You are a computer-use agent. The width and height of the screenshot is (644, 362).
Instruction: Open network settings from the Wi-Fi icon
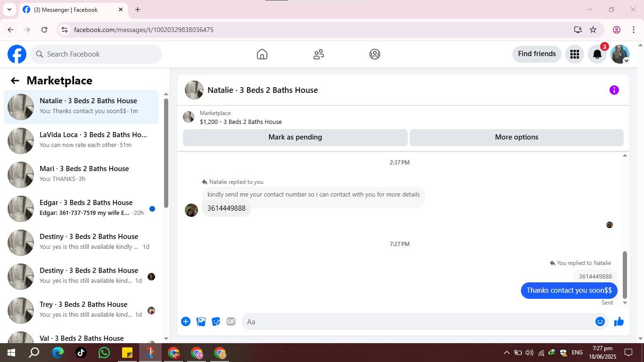coord(541,353)
